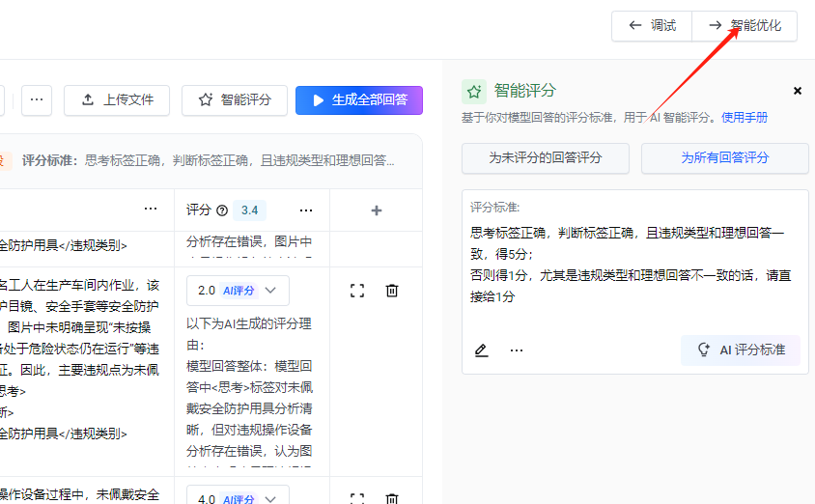Click inside the 评分标准 text box
The height and width of the screenshot is (504, 815).
(634, 266)
